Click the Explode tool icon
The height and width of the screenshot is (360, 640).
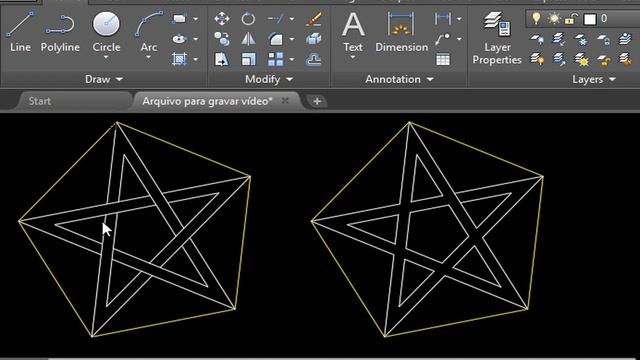313,39
